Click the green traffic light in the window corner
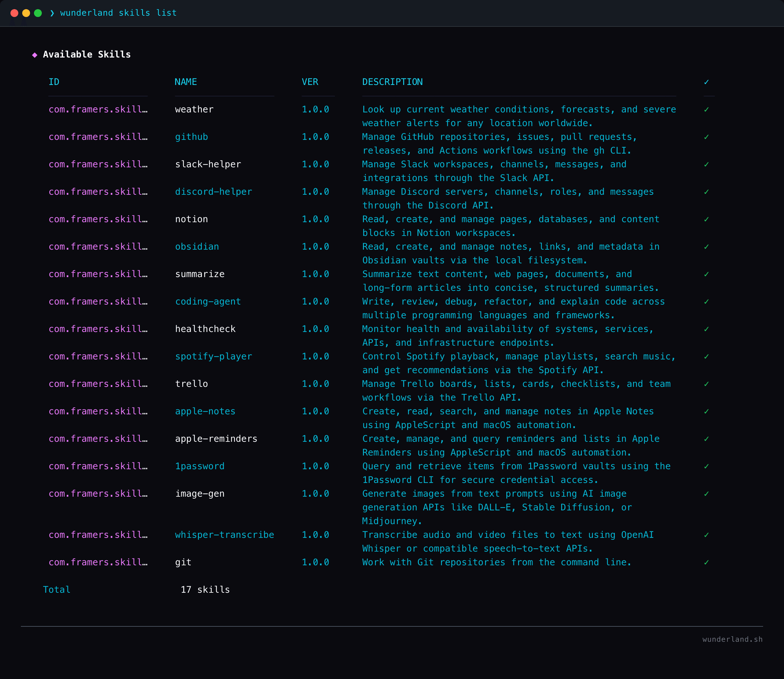 tap(38, 12)
